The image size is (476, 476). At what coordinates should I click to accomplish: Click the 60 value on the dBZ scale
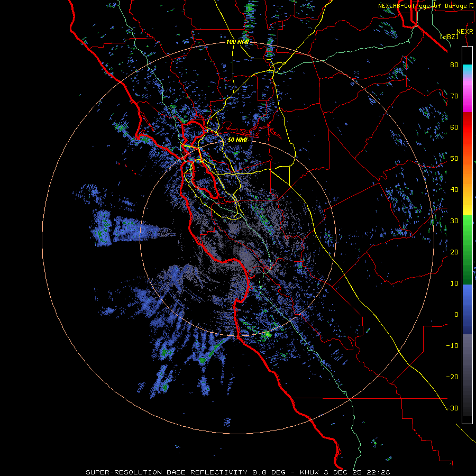click(454, 127)
